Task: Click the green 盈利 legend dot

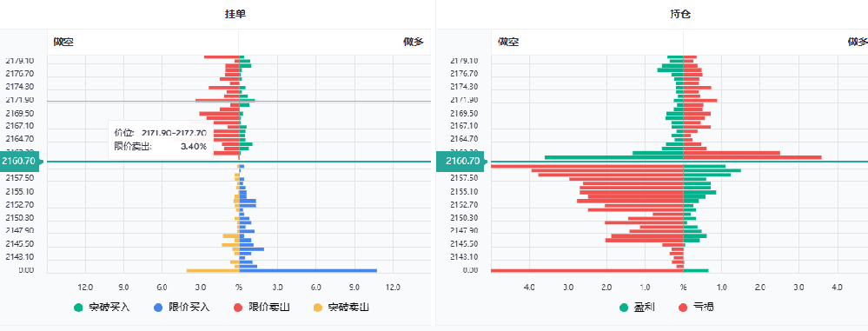Action: pos(624,308)
